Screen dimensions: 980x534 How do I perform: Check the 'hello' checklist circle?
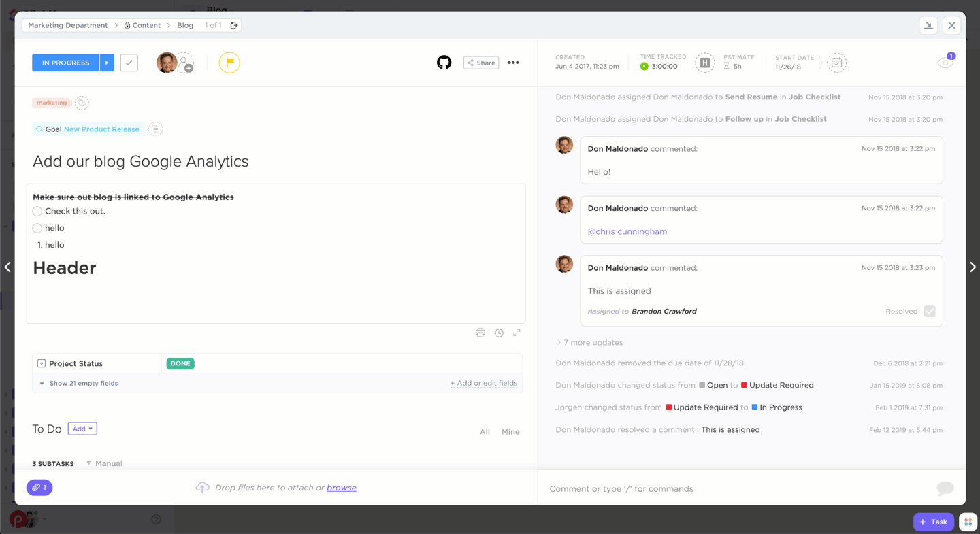(x=37, y=228)
